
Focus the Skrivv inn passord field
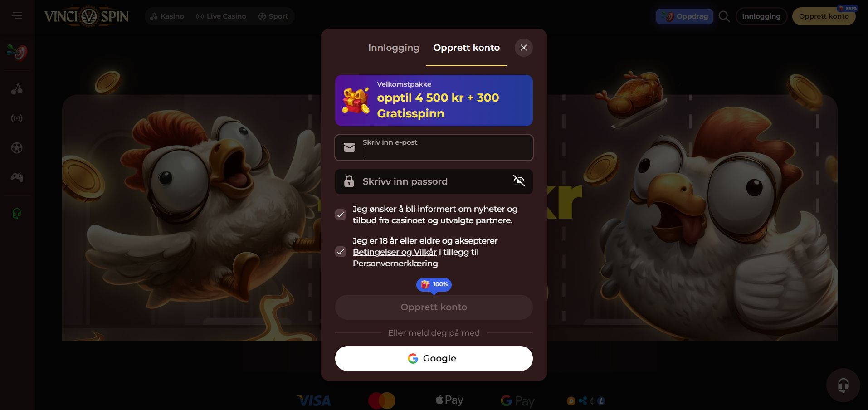[434, 181]
